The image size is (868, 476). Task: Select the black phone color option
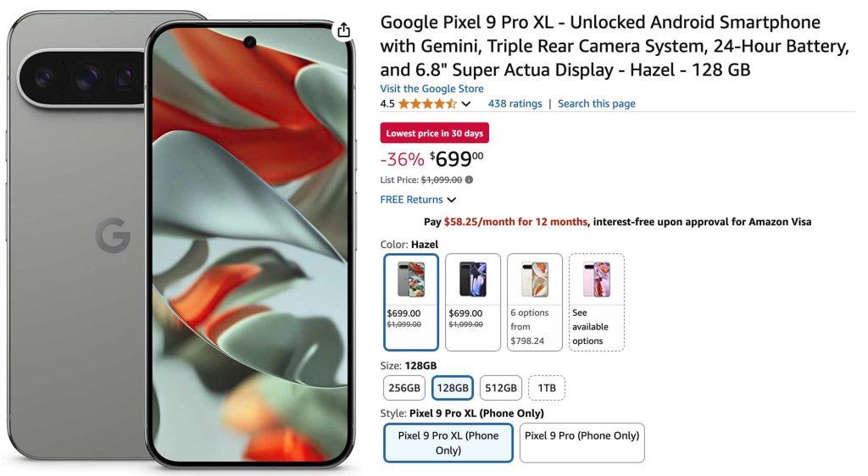(x=473, y=302)
